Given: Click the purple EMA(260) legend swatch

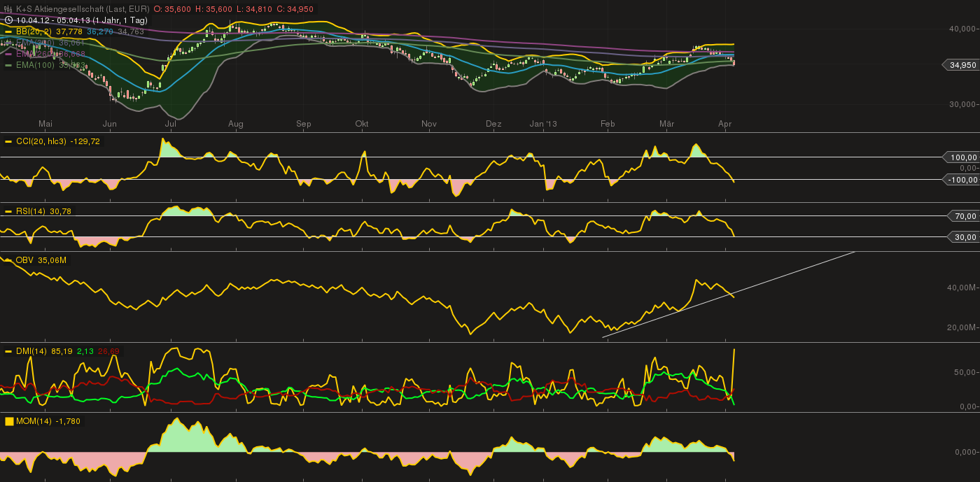Looking at the screenshot, I should pos(8,54).
